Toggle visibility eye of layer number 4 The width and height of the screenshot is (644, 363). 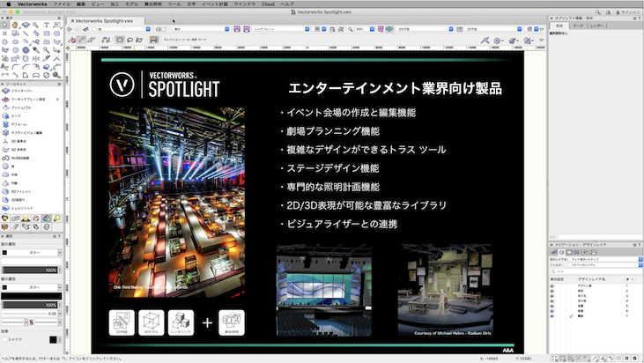(x=552, y=301)
